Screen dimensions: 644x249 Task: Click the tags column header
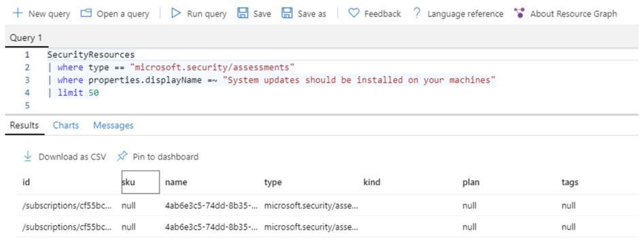pyautogui.click(x=570, y=182)
